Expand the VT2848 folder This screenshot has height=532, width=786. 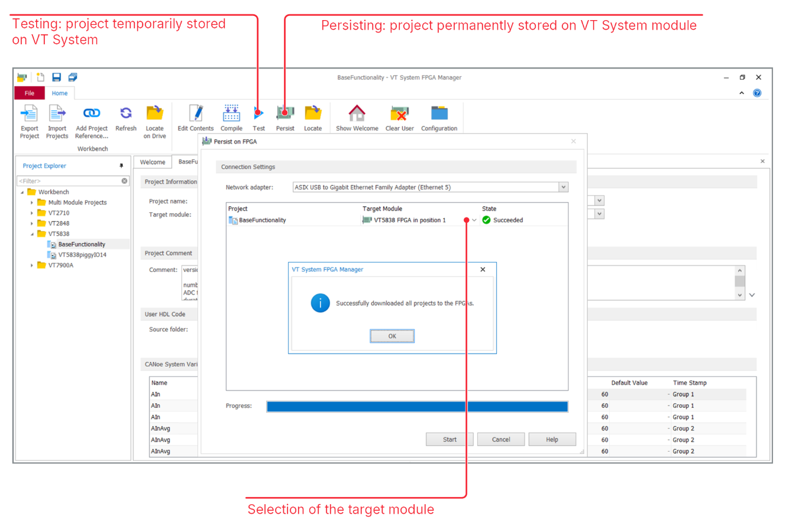click(x=32, y=223)
